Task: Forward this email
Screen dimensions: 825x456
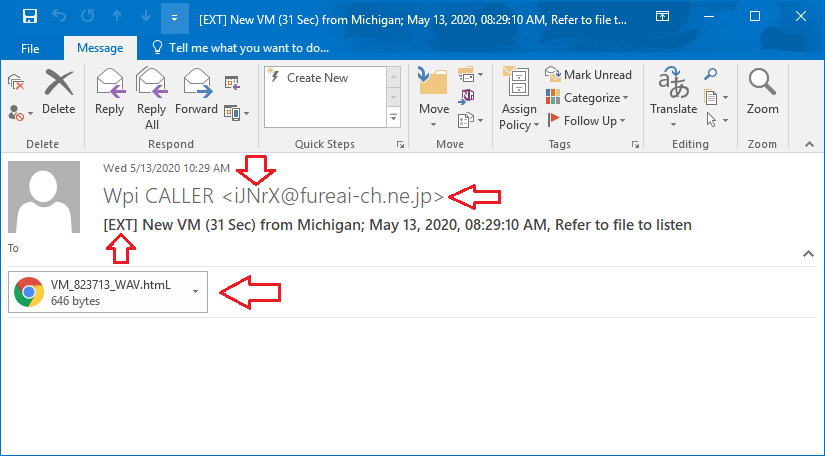Action: coord(196,93)
